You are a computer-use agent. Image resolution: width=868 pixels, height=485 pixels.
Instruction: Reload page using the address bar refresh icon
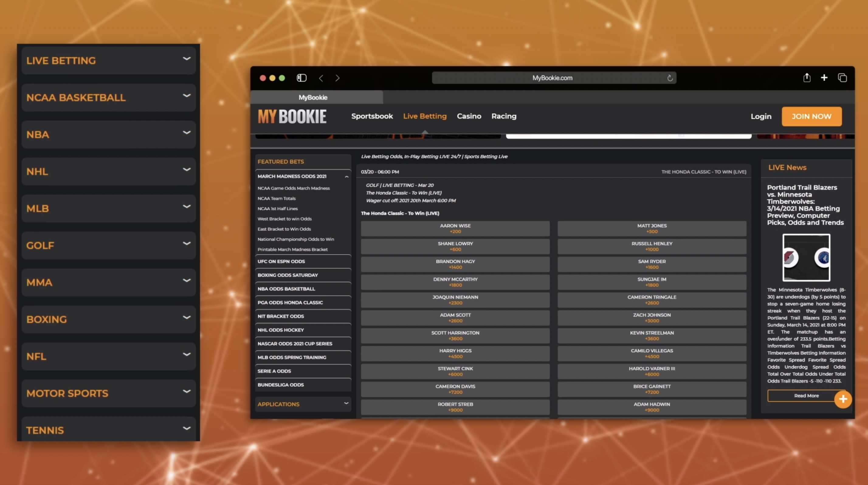point(670,78)
